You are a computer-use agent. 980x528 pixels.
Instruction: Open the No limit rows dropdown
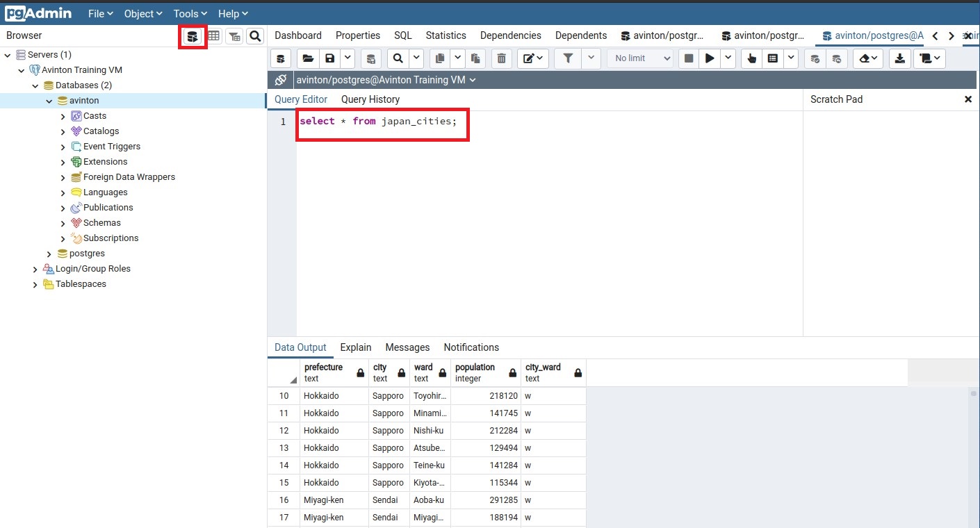(640, 58)
